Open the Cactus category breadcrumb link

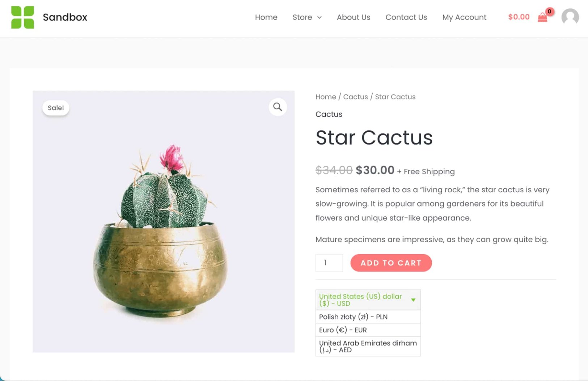pyautogui.click(x=355, y=97)
